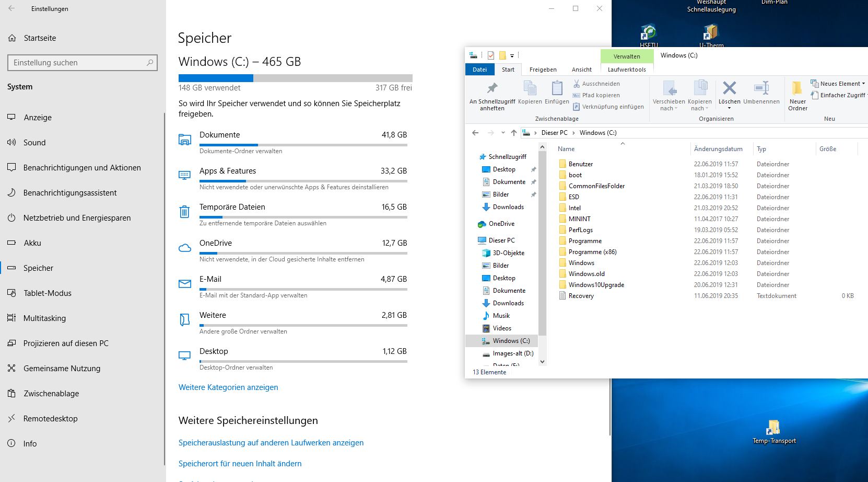
Task: Open Speicherauslastung auf anderen Laufwerken anzeigen
Action: coord(271,443)
